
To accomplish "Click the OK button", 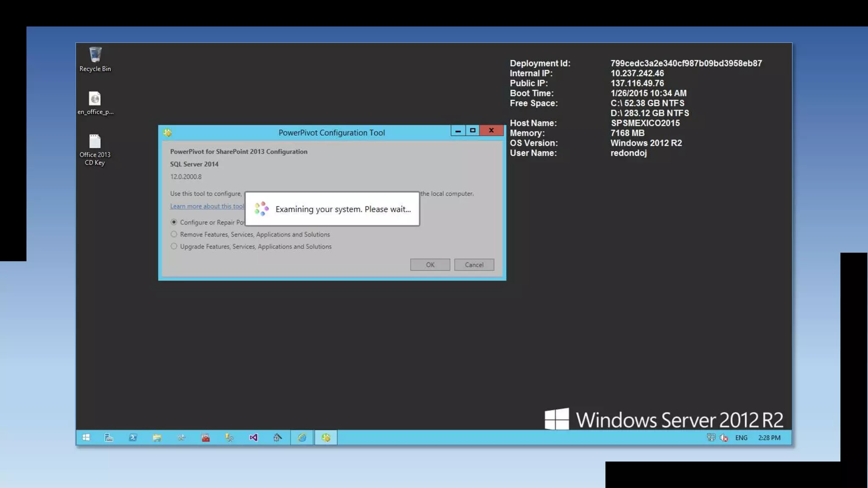I will click(x=430, y=265).
